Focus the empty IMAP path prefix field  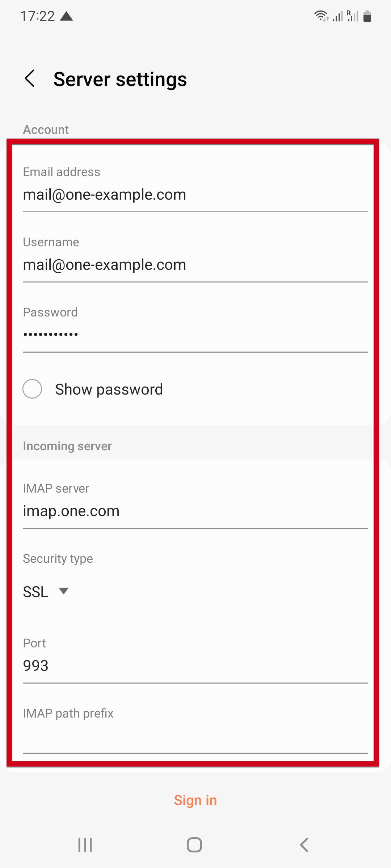coord(195,736)
